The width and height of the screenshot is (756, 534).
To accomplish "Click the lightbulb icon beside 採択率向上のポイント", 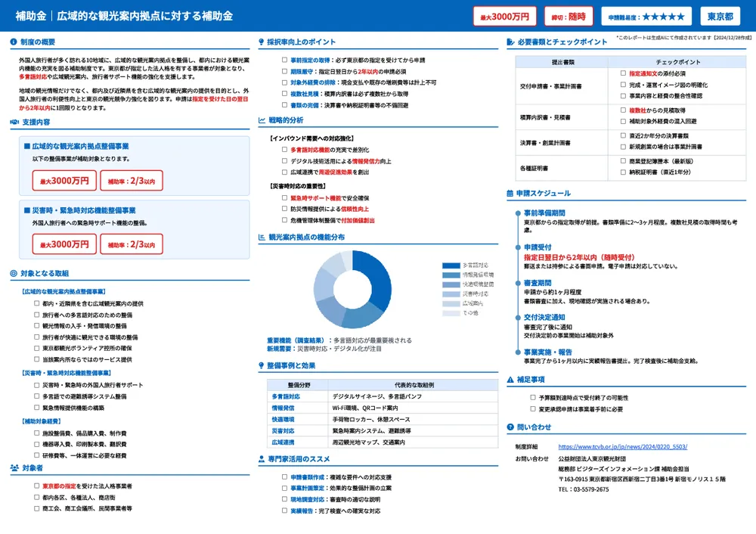I will click(x=262, y=42).
